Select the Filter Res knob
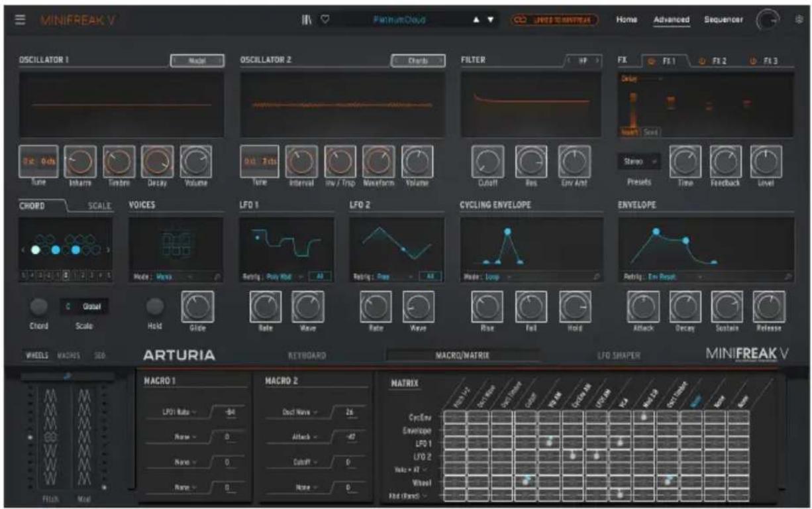The width and height of the screenshot is (812, 509). coord(531,162)
